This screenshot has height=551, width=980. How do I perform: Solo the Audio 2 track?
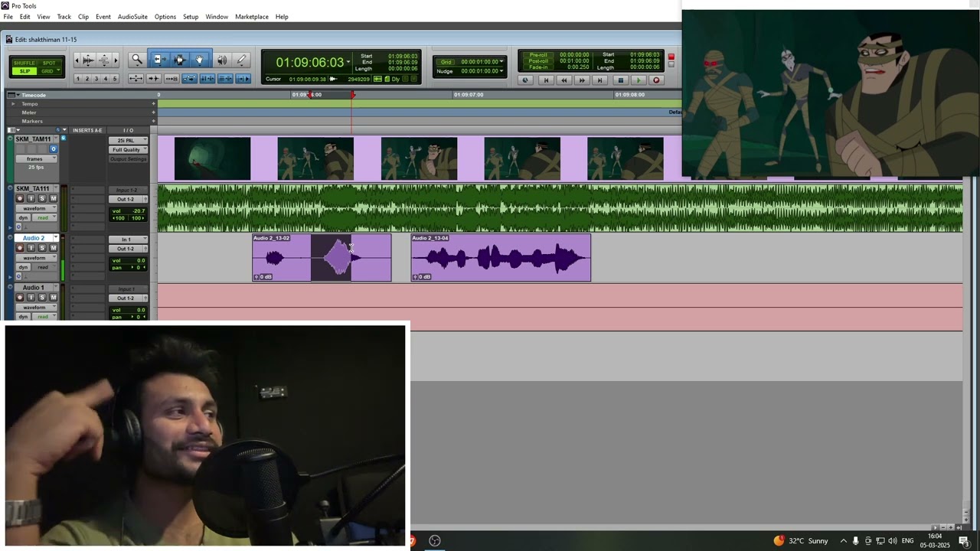coord(42,248)
